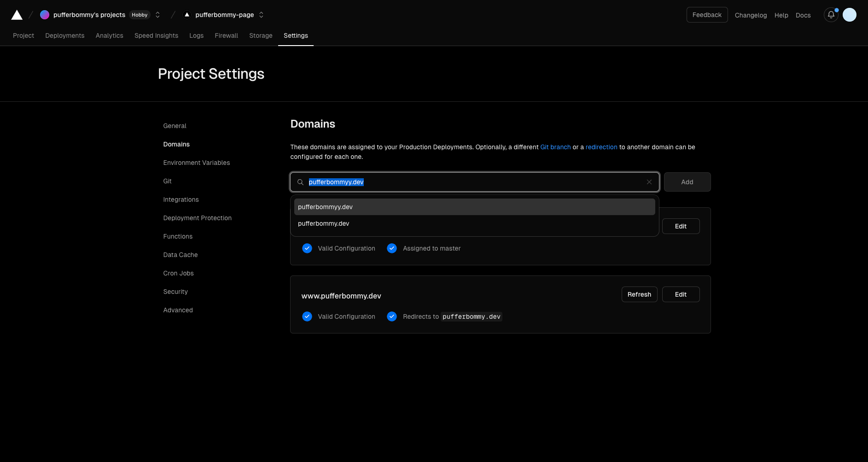Go to Cron Jobs settings
Screen dimensions: 868x462
click(x=179, y=273)
